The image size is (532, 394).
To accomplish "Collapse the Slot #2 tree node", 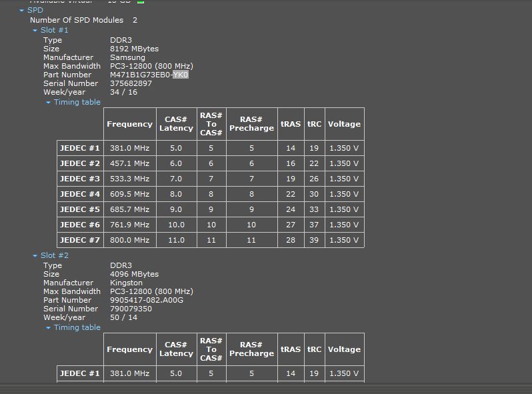I will (35, 256).
